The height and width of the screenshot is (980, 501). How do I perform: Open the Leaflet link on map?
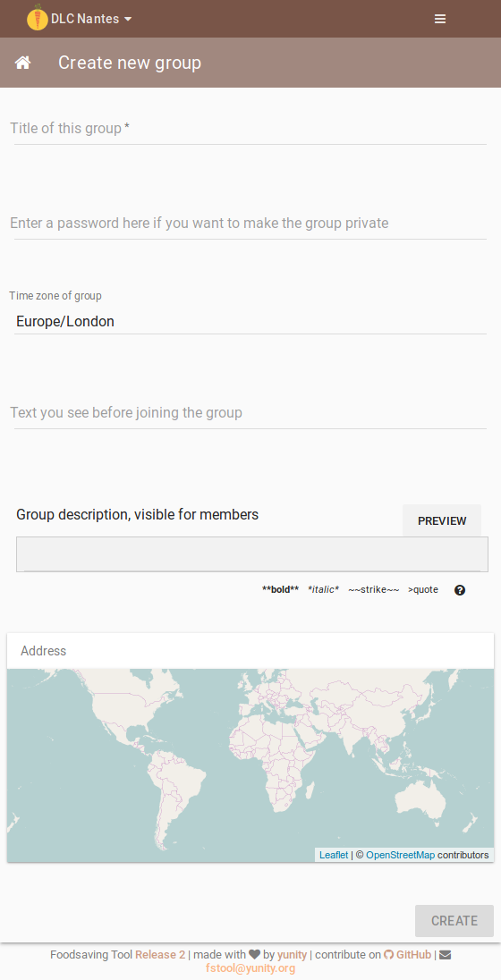(x=334, y=855)
